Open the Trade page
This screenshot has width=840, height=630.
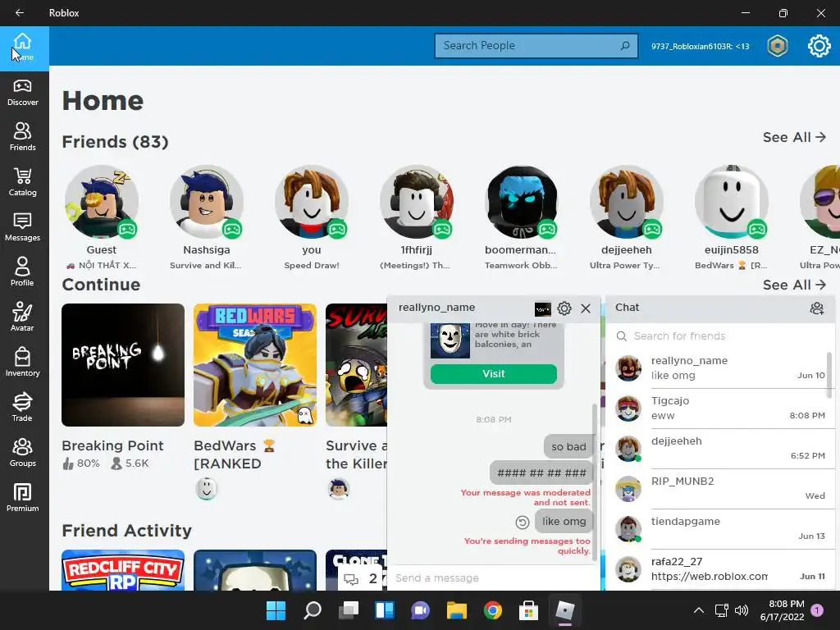[22, 408]
